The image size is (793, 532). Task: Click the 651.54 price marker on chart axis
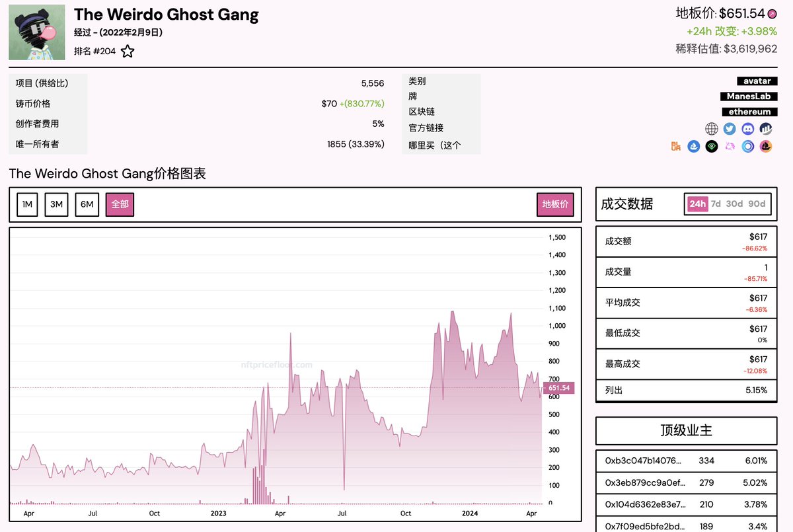click(558, 388)
